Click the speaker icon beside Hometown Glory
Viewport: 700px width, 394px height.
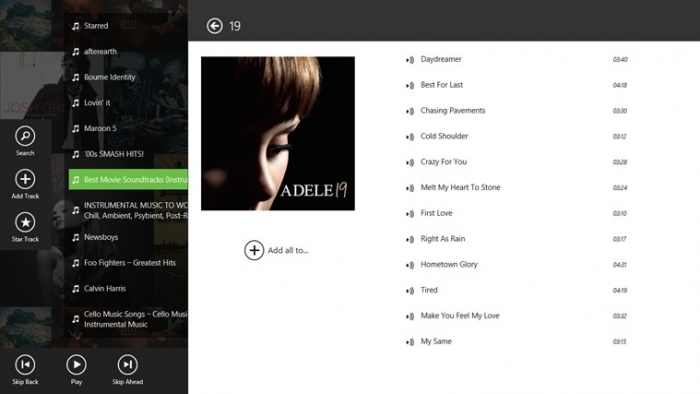tap(410, 265)
